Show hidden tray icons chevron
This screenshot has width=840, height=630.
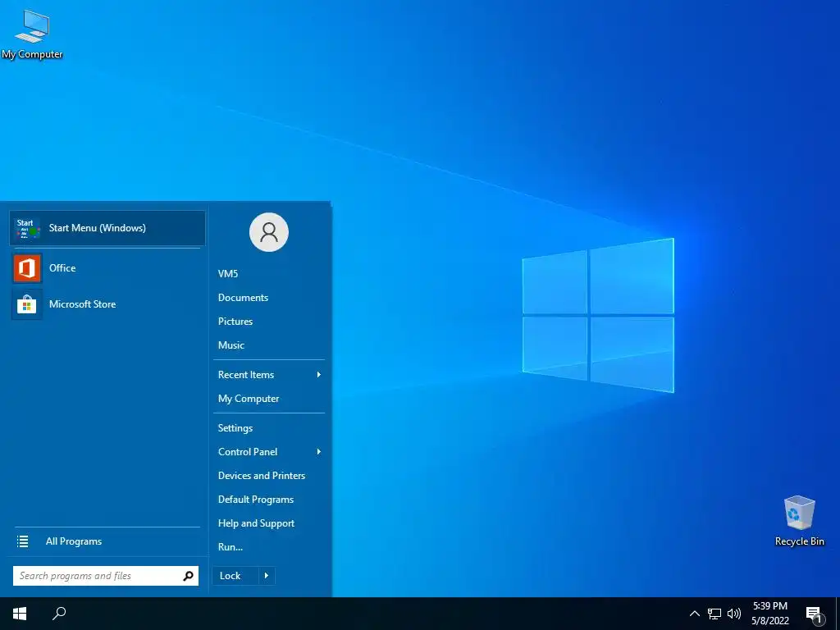(x=694, y=614)
